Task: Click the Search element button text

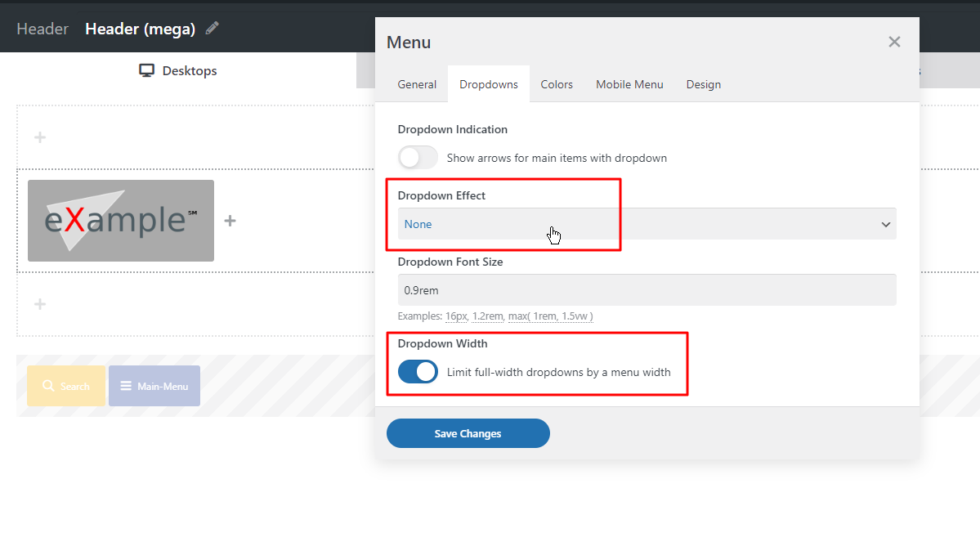Action: tap(75, 387)
